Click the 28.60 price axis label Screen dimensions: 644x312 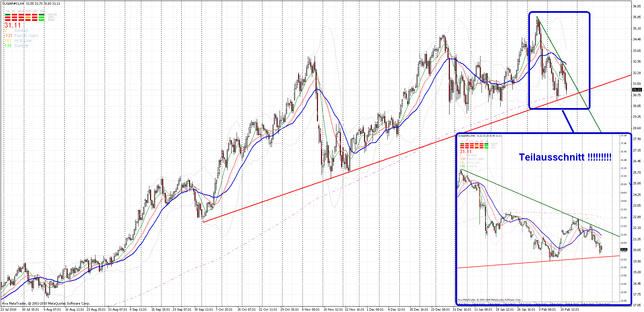[637, 128]
